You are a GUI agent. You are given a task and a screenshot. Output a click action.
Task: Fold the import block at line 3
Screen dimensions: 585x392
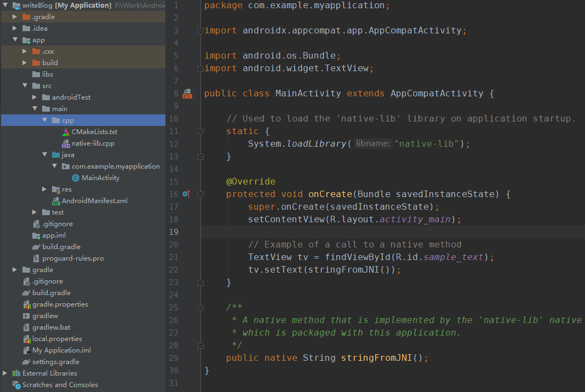[200, 31]
